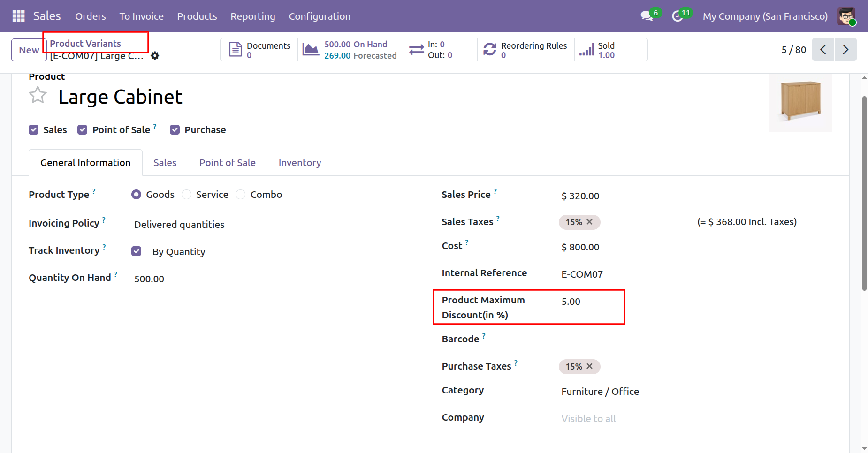The height and width of the screenshot is (453, 868).
Task: Open the Products menu
Action: (197, 16)
